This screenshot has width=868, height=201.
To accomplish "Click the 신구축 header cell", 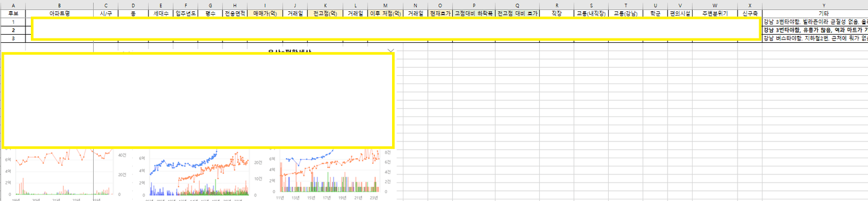I will point(750,13).
